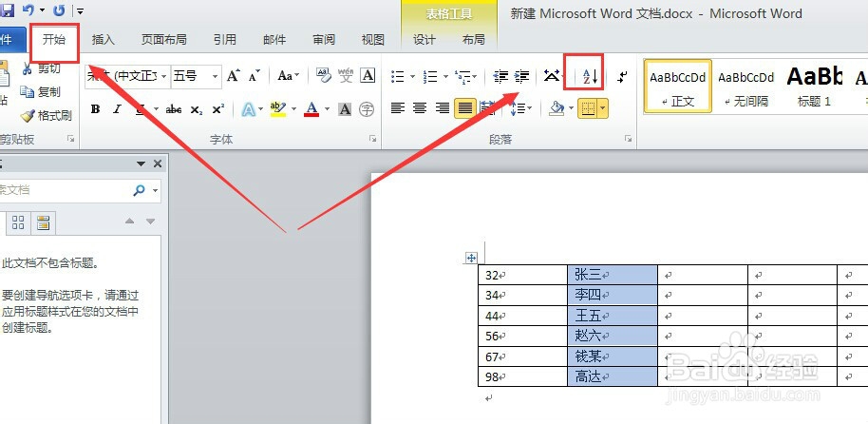Go to the 审阅 tab

324,39
